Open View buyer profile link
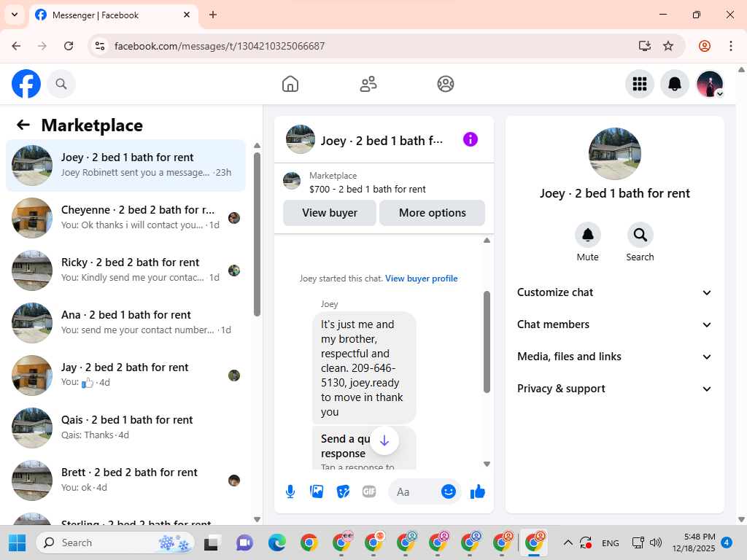Viewport: 747px width, 560px height. tap(422, 279)
